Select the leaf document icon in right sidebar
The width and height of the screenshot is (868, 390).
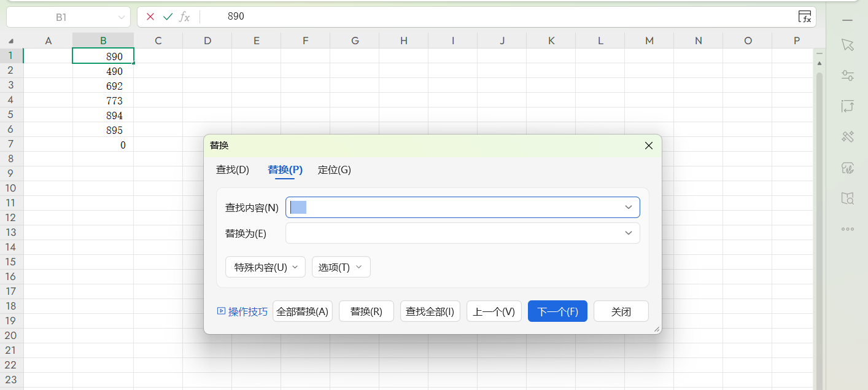(x=847, y=167)
